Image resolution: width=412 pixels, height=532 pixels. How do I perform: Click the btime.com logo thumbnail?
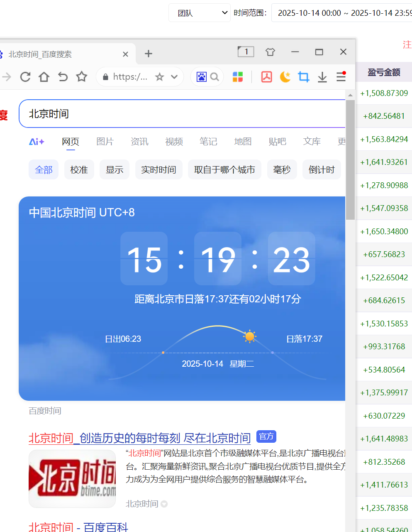click(72, 478)
